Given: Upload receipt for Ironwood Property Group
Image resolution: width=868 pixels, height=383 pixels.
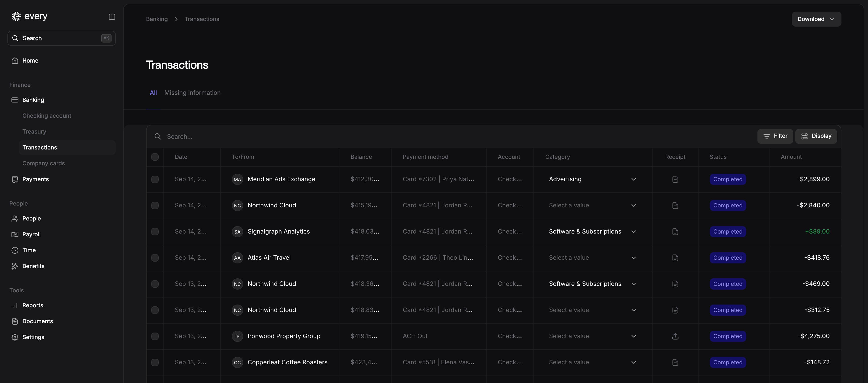Looking at the screenshot, I should 675,336.
